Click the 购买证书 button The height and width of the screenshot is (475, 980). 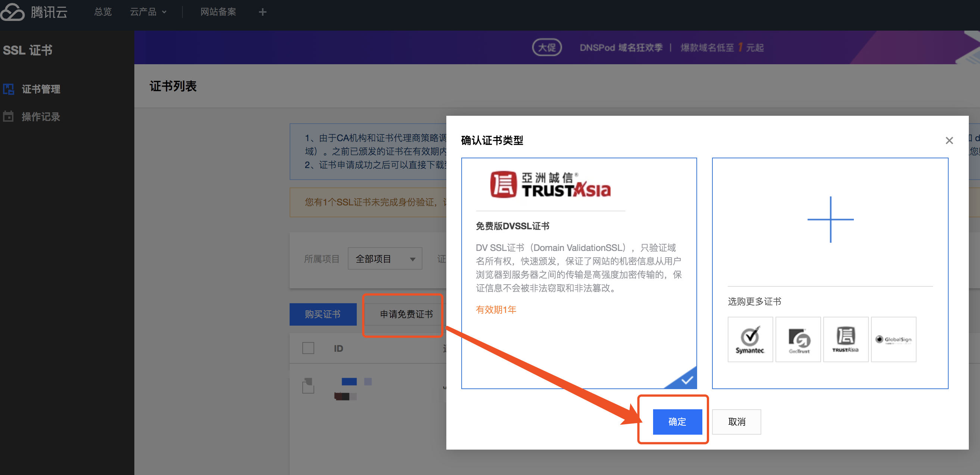pos(322,314)
